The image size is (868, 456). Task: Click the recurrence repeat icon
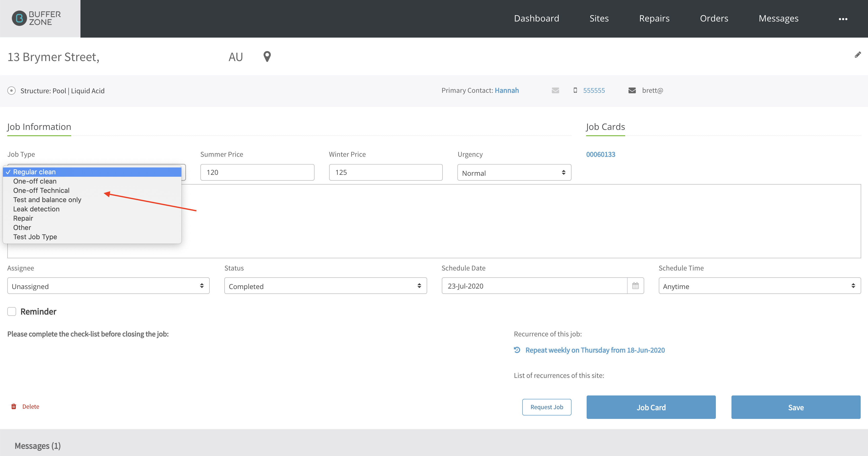coord(517,350)
